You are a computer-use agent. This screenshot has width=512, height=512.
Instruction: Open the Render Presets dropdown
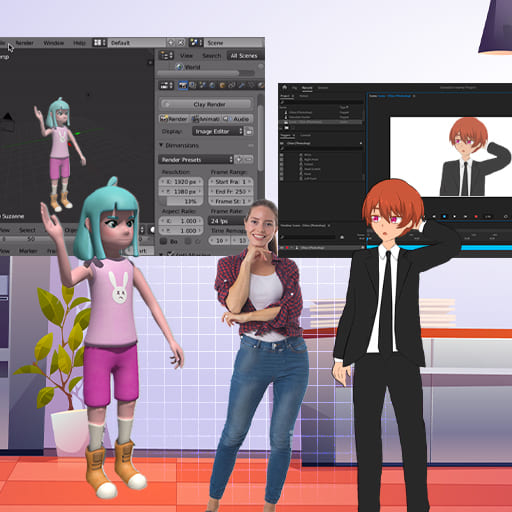click(196, 160)
